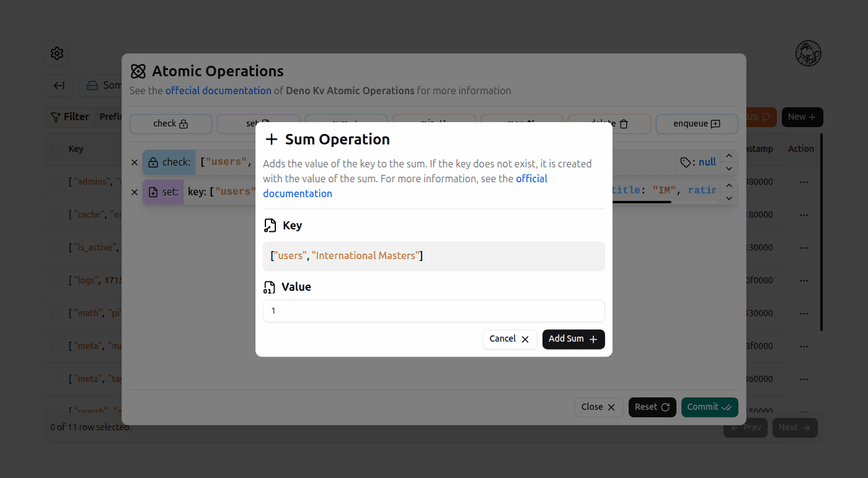Remove the check operation with its X

click(135, 162)
